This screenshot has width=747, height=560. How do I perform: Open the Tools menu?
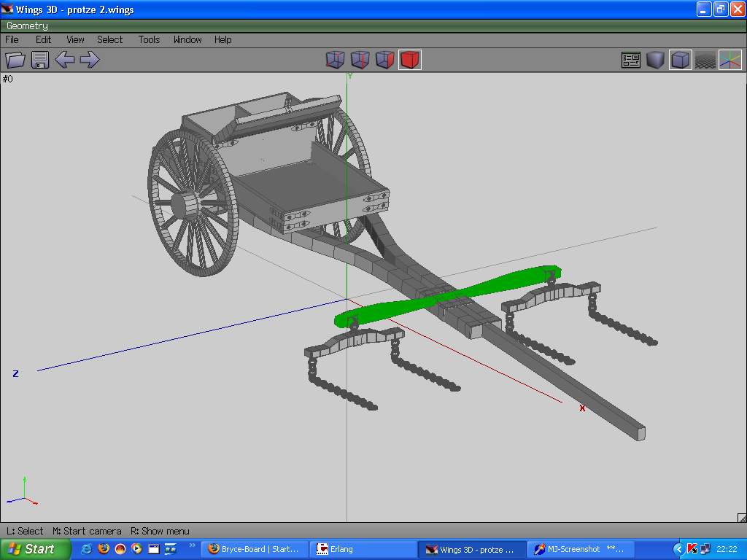[x=149, y=39]
